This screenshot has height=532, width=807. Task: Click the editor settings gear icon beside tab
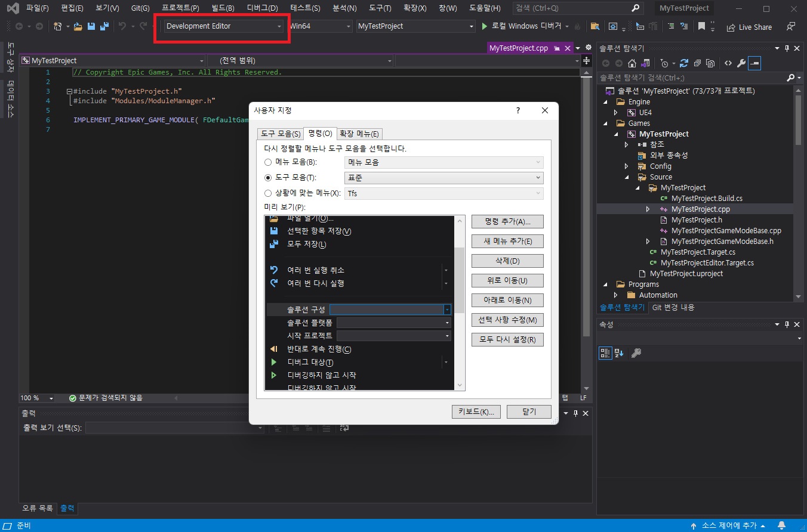pyautogui.click(x=589, y=48)
